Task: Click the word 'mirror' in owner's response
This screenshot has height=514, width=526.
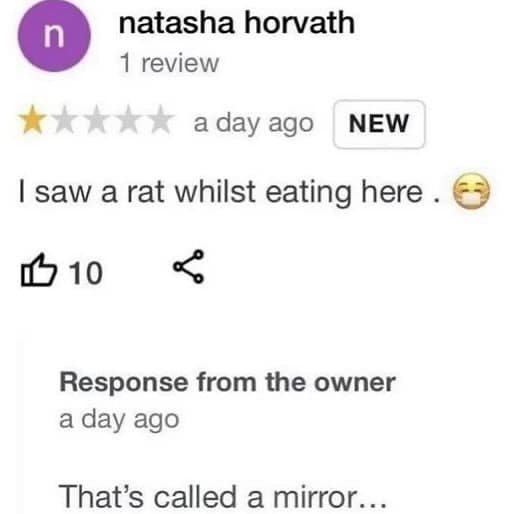Action: [314, 498]
